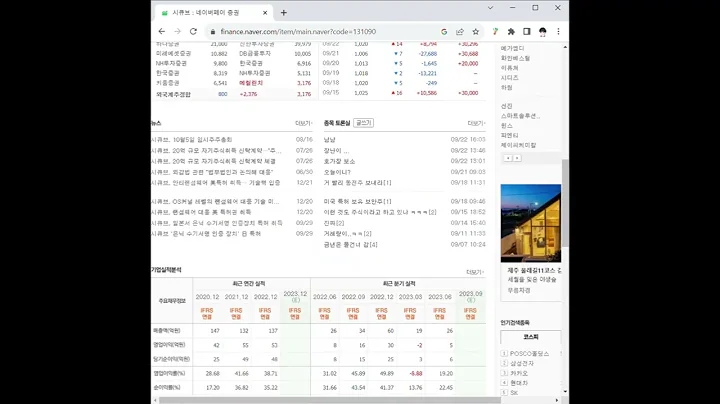The height and width of the screenshot is (404, 720).
Task: Open 화인베스틸 in the sidebar list
Action: [x=515, y=58]
